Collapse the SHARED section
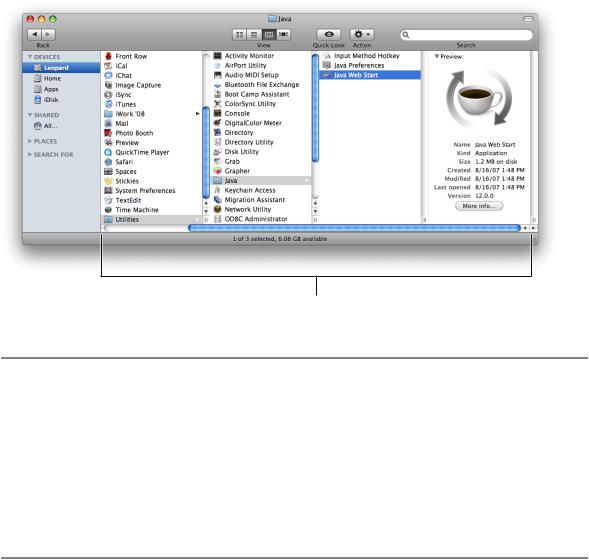The image size is (589, 560). click(30, 115)
